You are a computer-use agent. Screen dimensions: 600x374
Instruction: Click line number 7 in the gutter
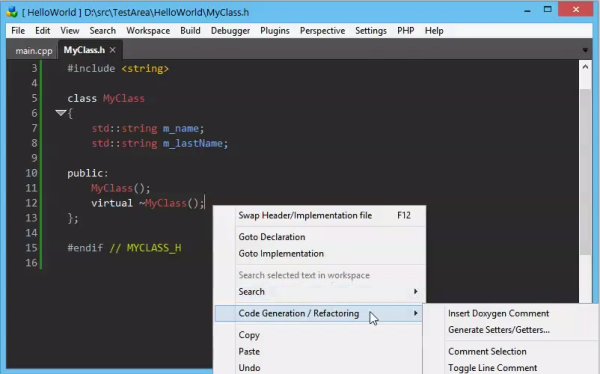pos(34,128)
